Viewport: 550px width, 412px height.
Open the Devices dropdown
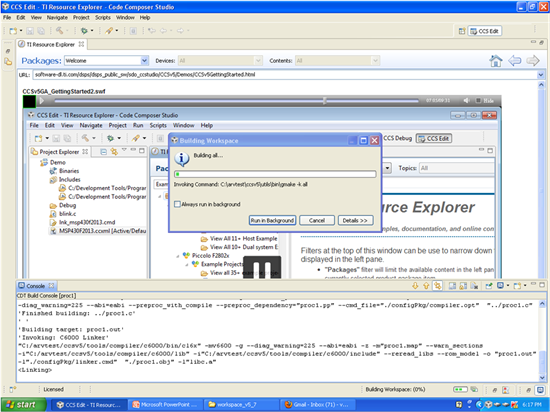click(x=258, y=61)
